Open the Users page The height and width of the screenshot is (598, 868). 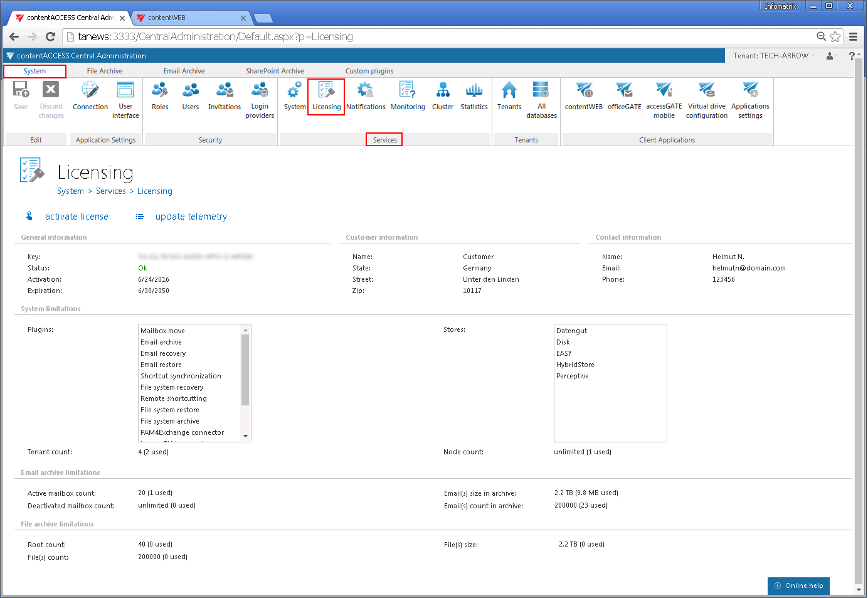(x=191, y=95)
